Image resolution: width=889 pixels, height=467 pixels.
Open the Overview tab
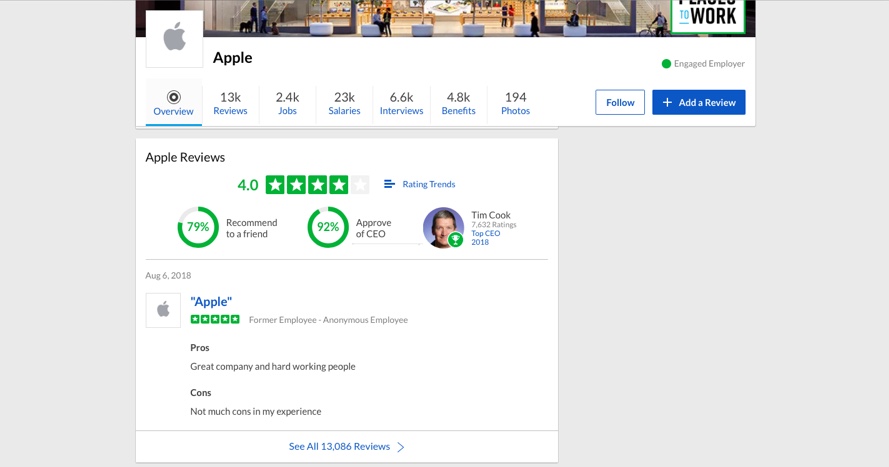coord(173,103)
